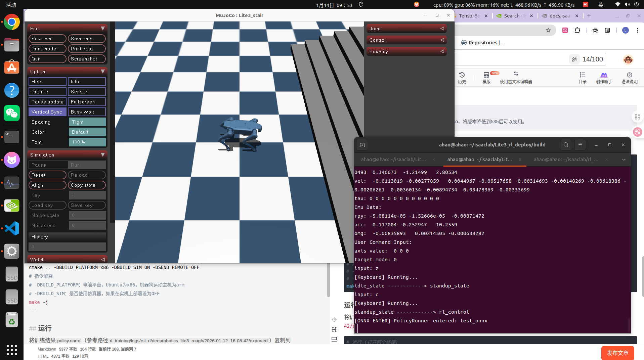Click Print model button
This screenshot has height=360, width=644.
[x=47, y=49]
